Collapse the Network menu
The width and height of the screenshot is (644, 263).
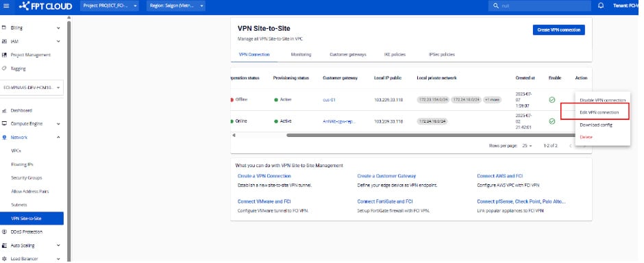58,138
